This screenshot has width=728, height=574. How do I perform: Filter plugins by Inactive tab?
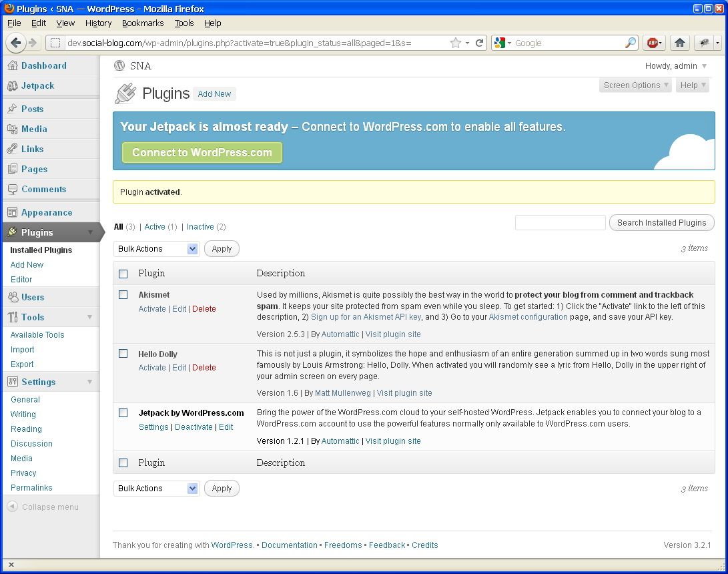click(x=200, y=227)
